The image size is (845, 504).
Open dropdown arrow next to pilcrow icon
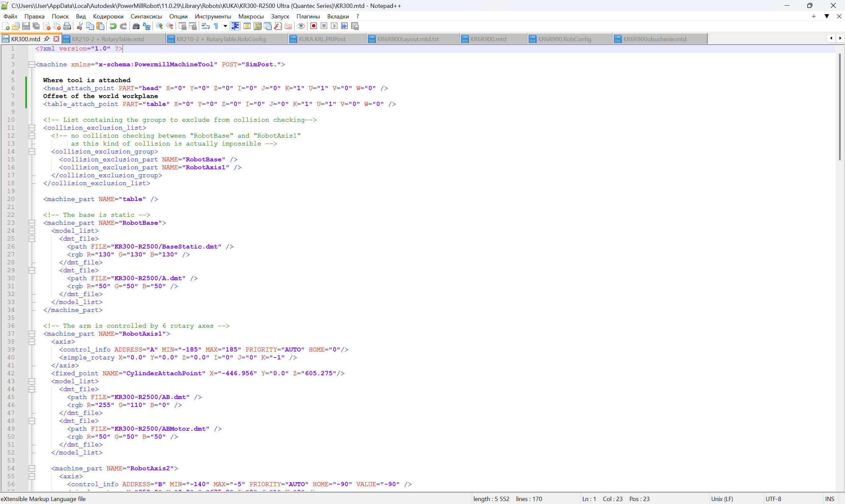(x=225, y=26)
